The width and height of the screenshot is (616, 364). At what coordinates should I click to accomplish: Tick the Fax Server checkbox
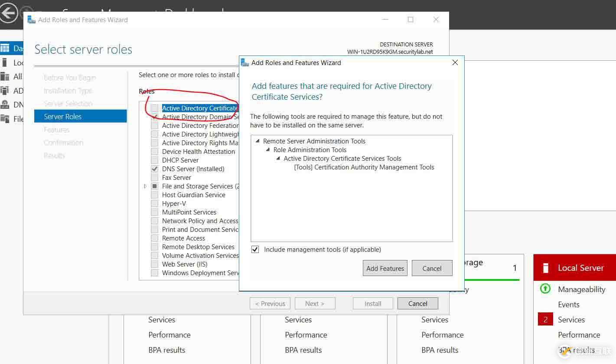pyautogui.click(x=155, y=178)
